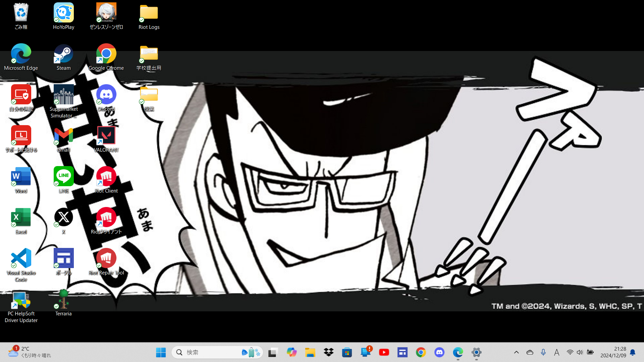Screen dimensions: 644x362
Task: Open the 学校提出用 folder
Action: click(x=149, y=54)
